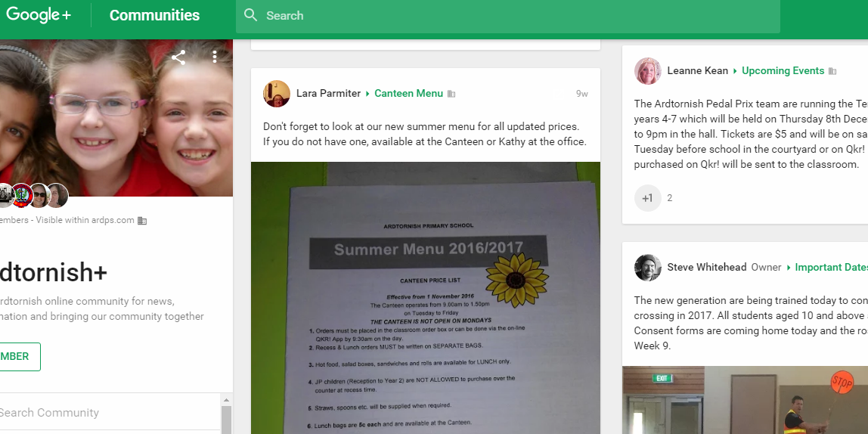This screenshot has height=434, width=868.
Task: Click the search magnifier icon
Action: pos(251,15)
